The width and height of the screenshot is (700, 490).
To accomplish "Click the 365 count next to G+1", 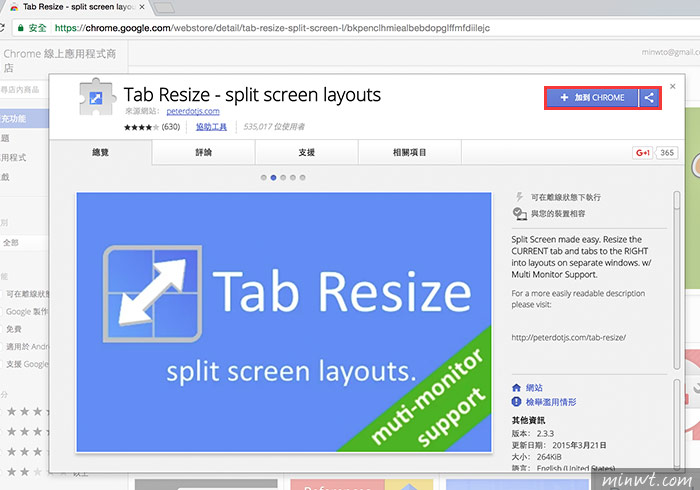I will (667, 153).
